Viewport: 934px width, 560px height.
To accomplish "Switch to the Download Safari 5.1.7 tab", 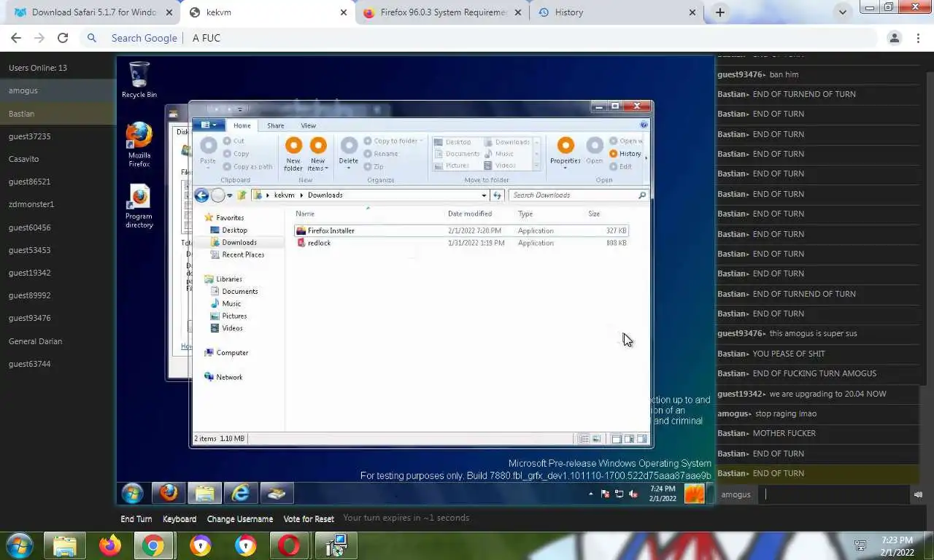I will pos(93,12).
